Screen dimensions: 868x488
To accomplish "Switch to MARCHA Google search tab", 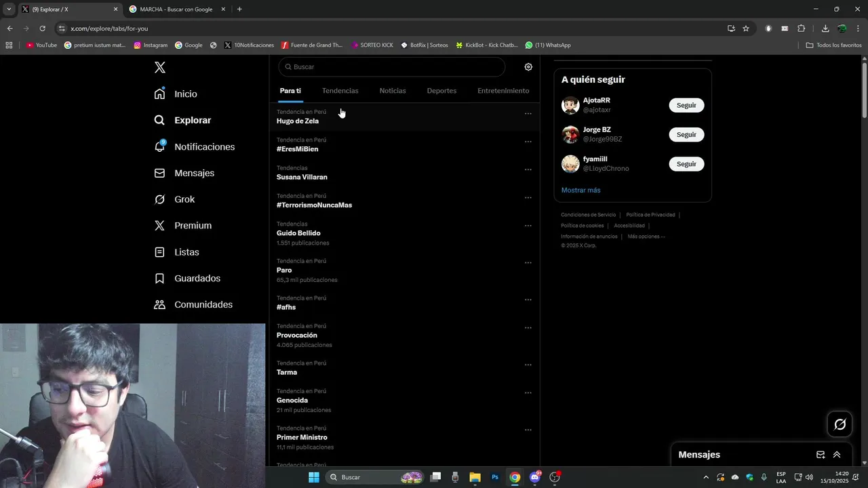I will (x=176, y=9).
